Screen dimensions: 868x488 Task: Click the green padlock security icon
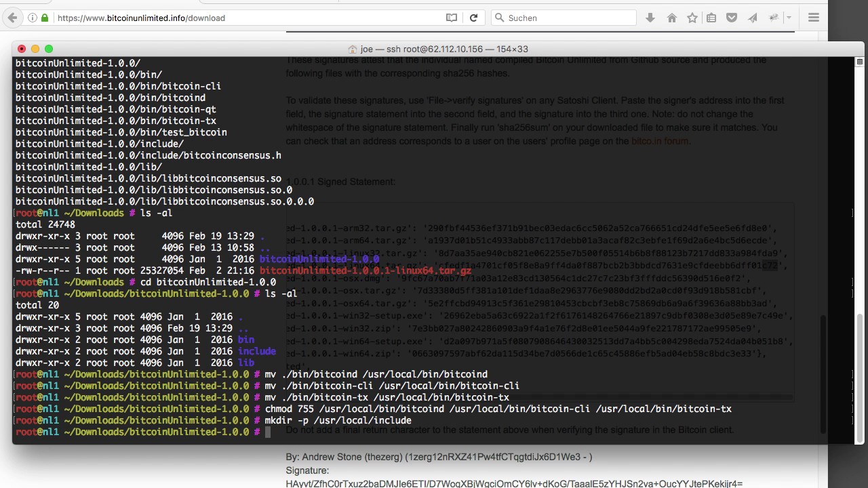click(45, 18)
